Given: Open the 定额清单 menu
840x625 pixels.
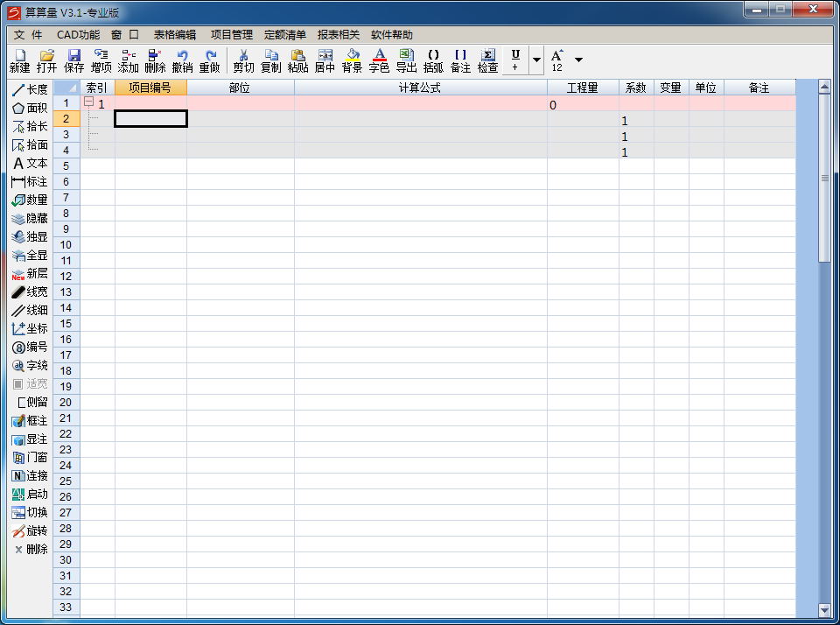Looking at the screenshot, I should tap(285, 35).
